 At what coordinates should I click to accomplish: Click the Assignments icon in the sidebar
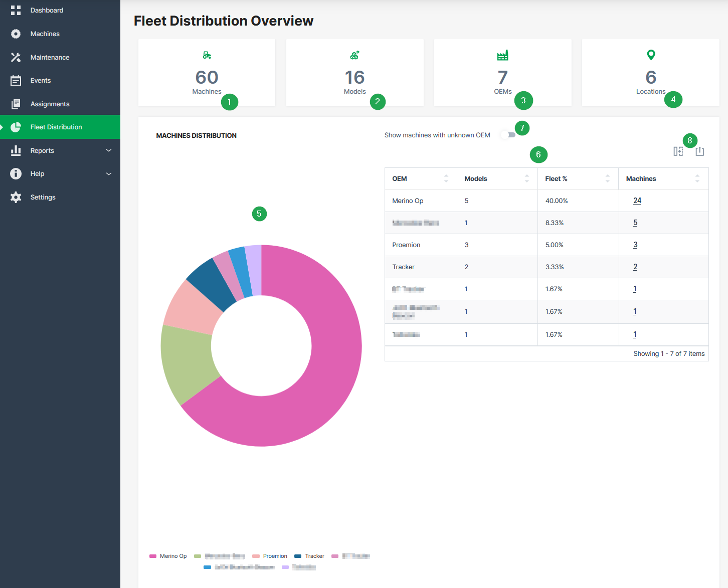click(x=16, y=104)
